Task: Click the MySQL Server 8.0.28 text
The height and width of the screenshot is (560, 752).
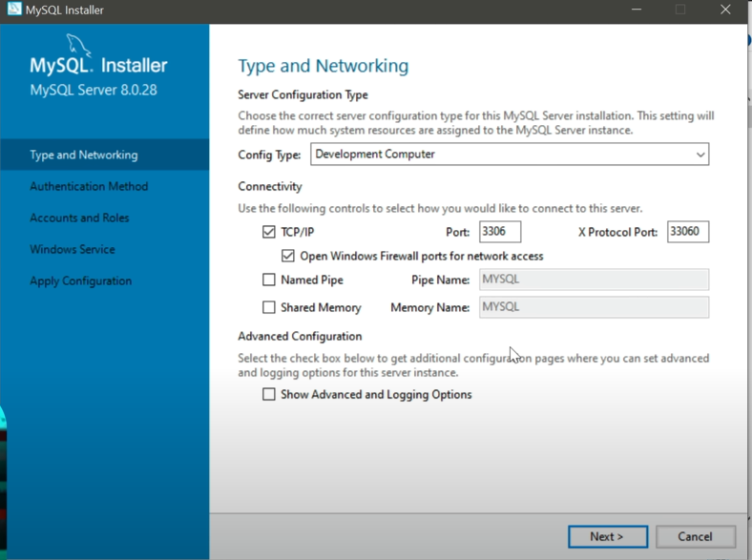Action: coord(94,90)
